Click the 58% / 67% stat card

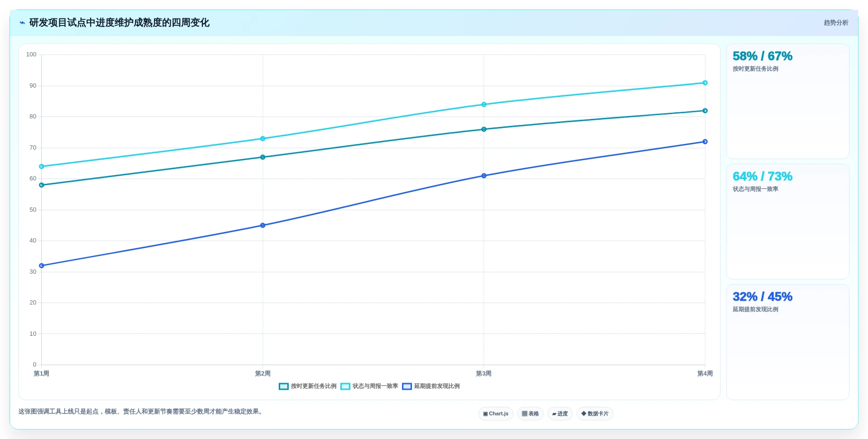pyautogui.click(x=787, y=101)
